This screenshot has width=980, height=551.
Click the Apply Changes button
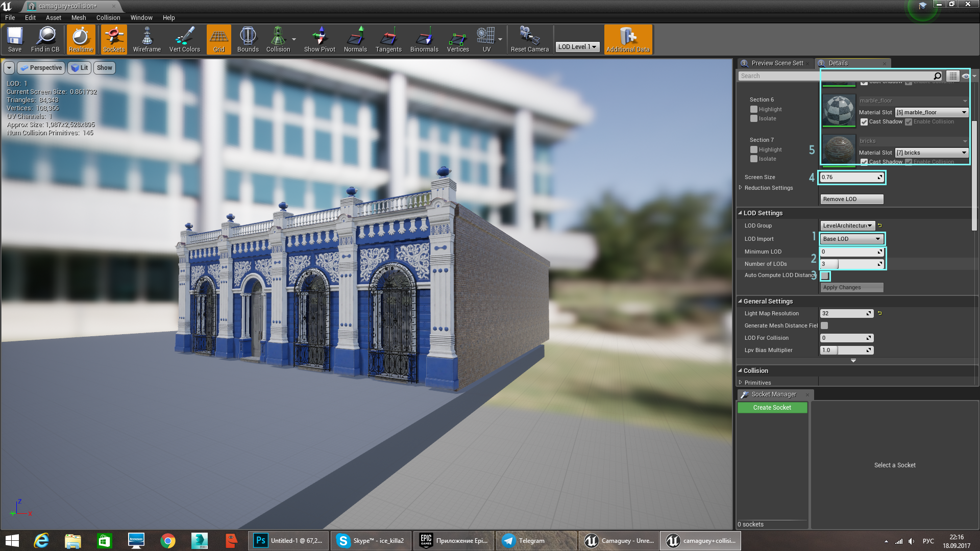tap(850, 287)
